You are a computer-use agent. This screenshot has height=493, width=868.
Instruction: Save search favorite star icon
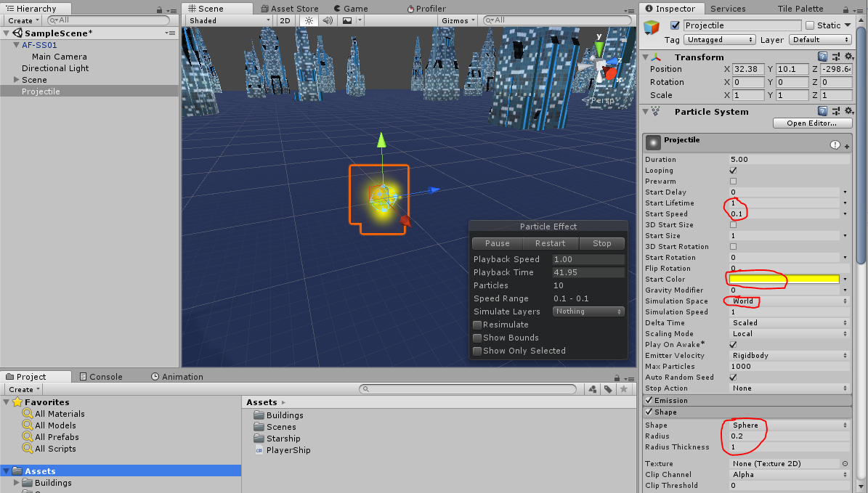[623, 389]
